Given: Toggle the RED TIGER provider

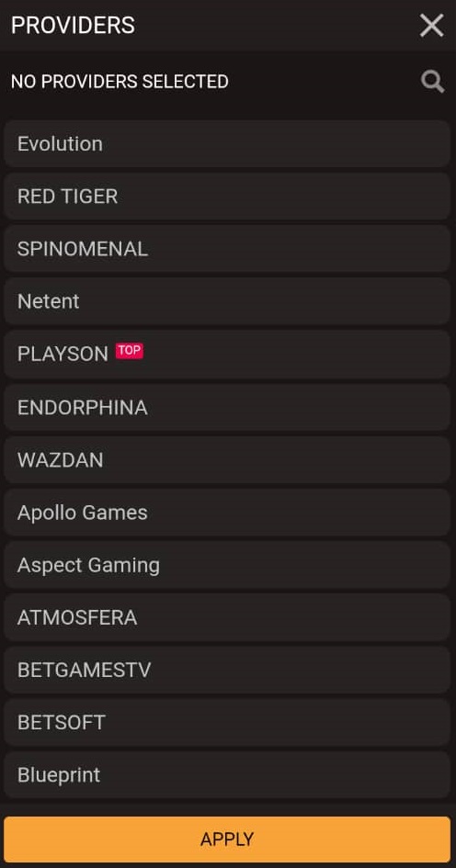Looking at the screenshot, I should point(227,197).
